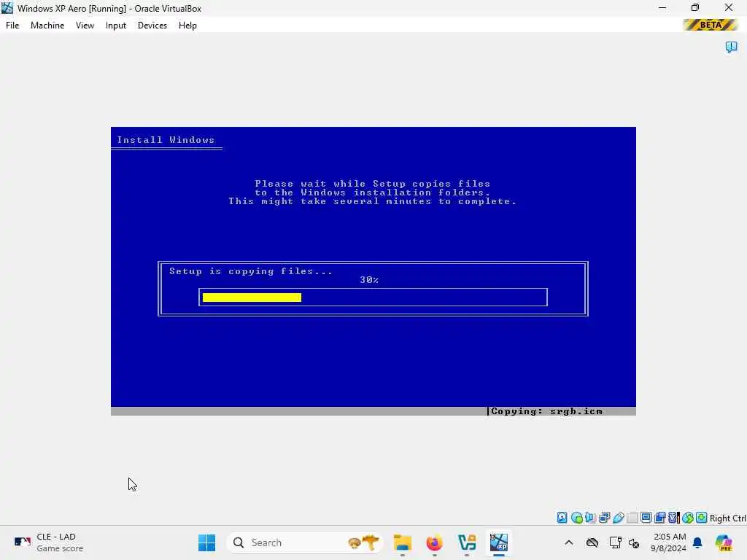Restore down the VirtualBox window

pyautogui.click(x=695, y=8)
